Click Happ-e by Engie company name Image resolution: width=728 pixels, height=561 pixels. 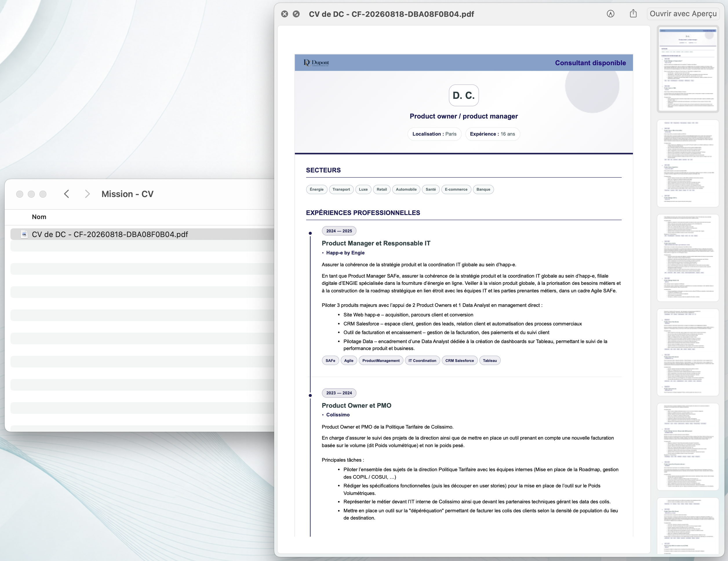(345, 253)
